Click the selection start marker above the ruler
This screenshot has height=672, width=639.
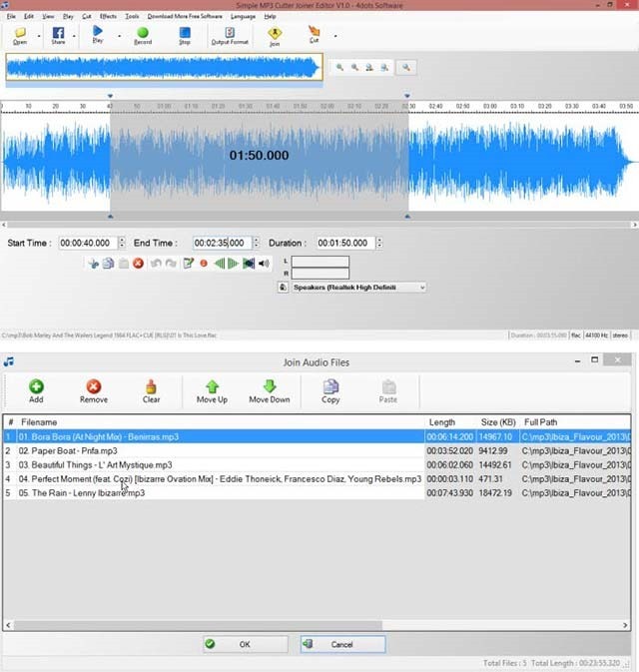point(110,96)
